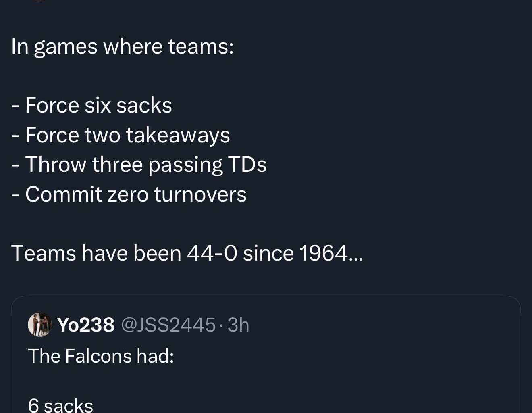
Task: Click the '6 sacks' line at the bottom
Action: [60, 405]
